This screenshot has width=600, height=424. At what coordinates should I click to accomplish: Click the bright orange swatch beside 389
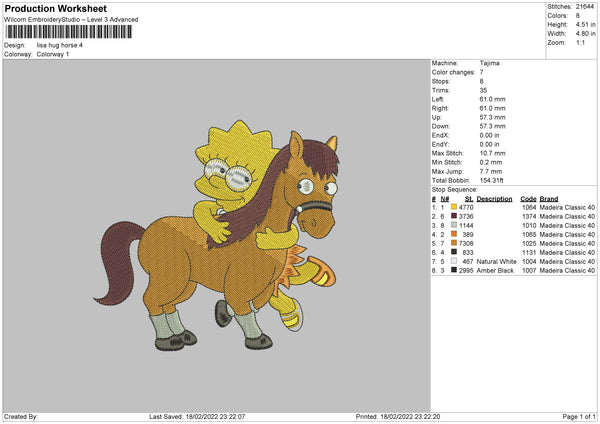coord(454,234)
